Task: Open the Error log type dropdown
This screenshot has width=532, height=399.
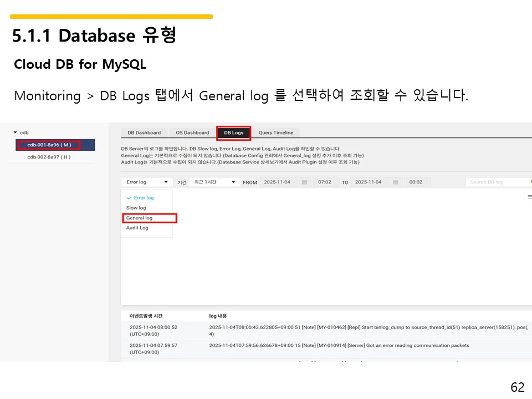Action: (x=147, y=182)
